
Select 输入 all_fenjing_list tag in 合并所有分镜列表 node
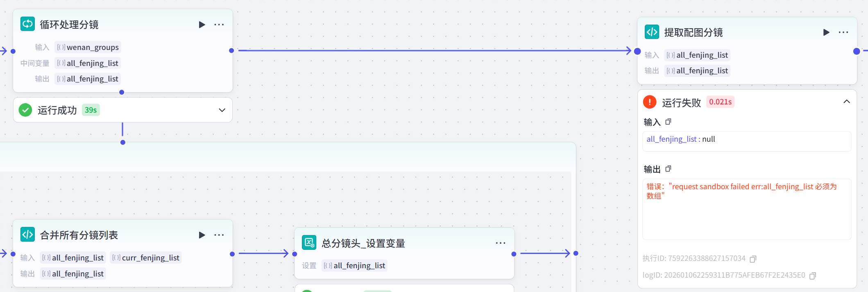tap(73, 258)
